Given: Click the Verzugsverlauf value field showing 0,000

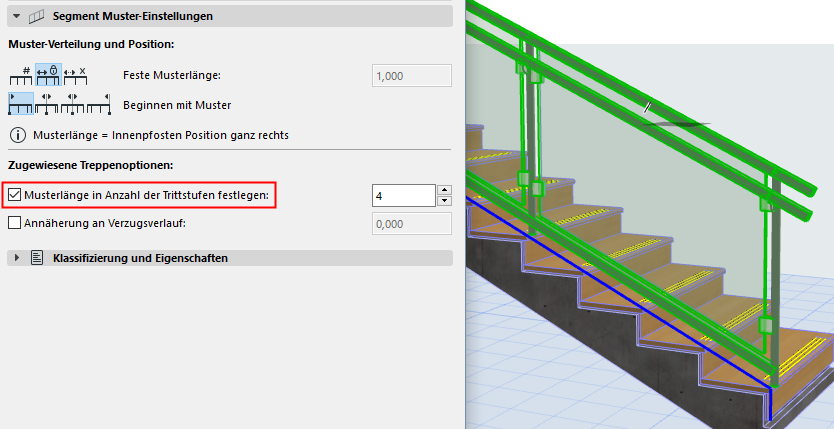Looking at the screenshot, I should 412,224.
